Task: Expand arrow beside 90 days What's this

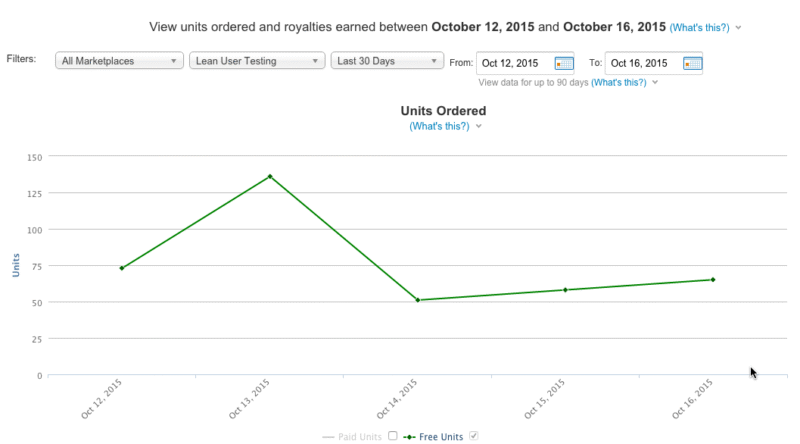Action: pyautogui.click(x=655, y=82)
